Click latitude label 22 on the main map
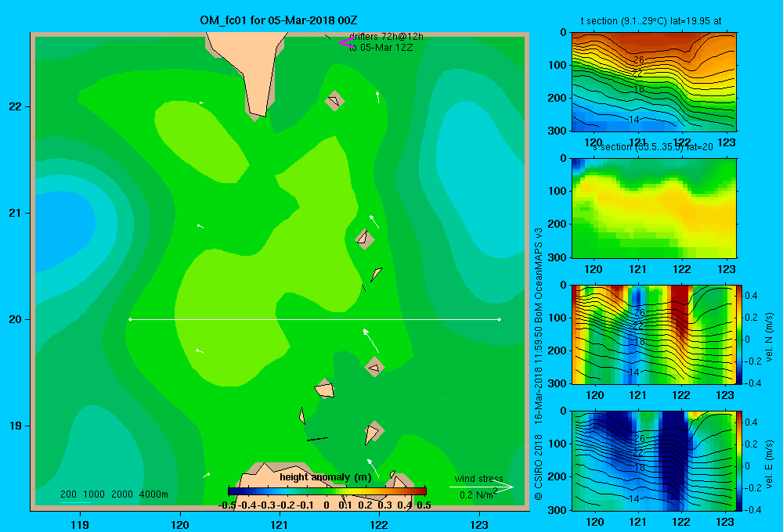Screen dimensions: 783x532 click(16, 106)
